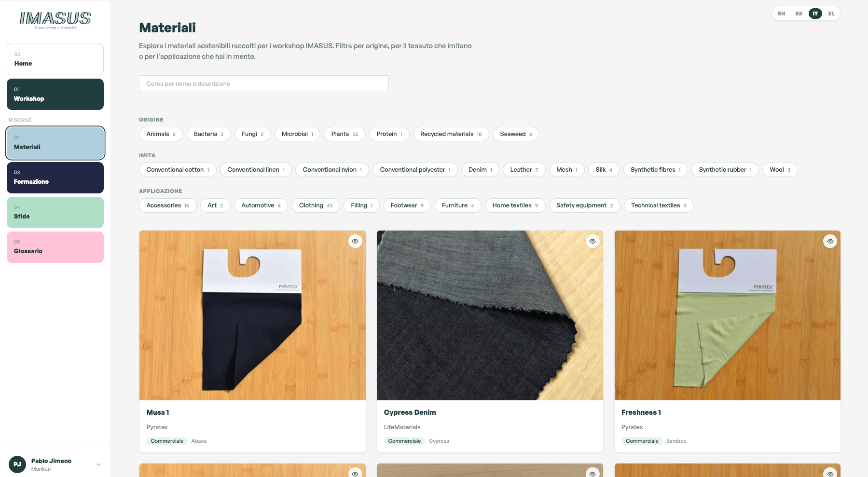Select Wool imitation filter

click(x=780, y=170)
